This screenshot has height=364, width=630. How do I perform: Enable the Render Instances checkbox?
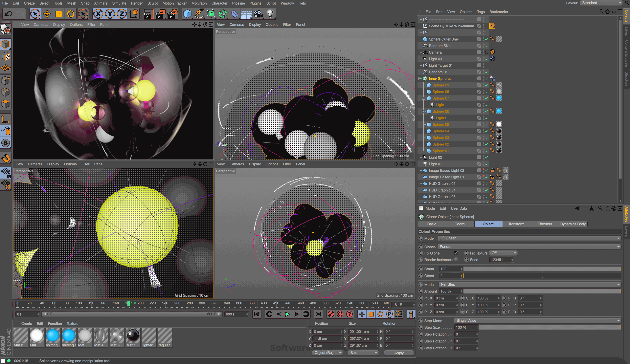[x=456, y=259]
